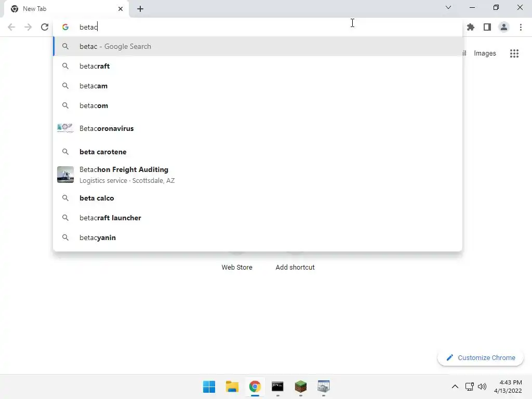
Task: Open the last taskbar app icon
Action: pyautogui.click(x=323, y=387)
